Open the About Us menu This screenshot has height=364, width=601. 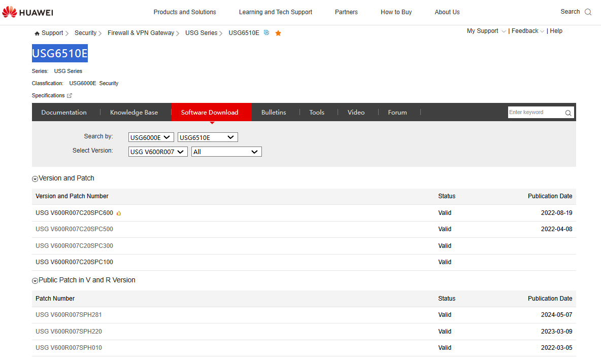pos(447,12)
